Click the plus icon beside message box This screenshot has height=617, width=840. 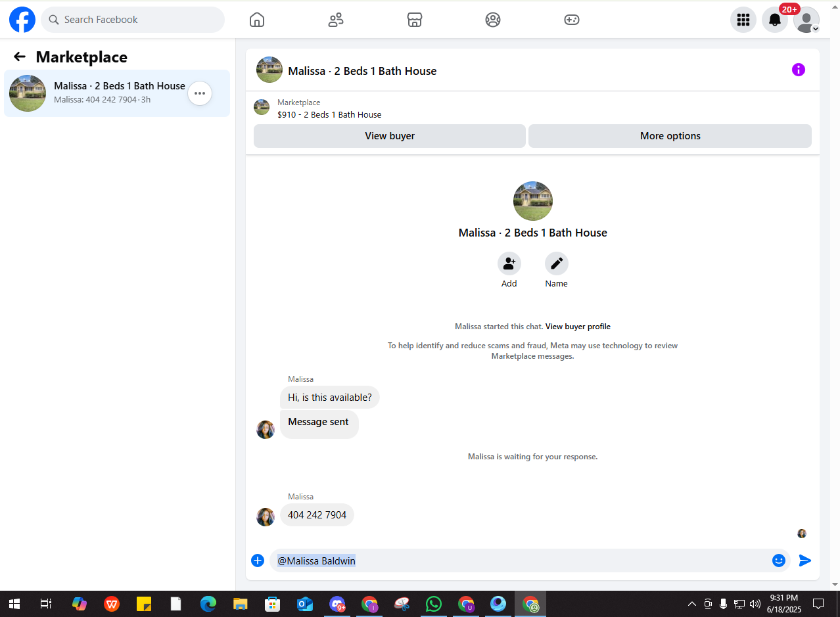click(x=258, y=560)
